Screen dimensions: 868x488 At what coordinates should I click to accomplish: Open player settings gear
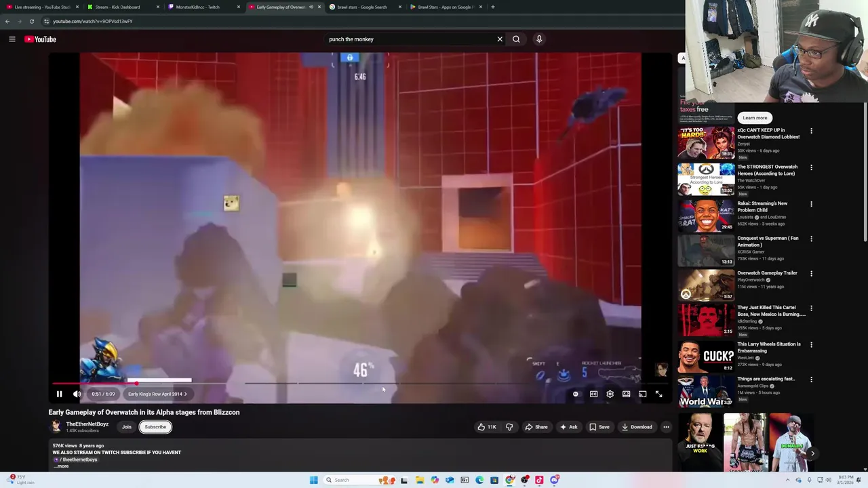coord(610,394)
